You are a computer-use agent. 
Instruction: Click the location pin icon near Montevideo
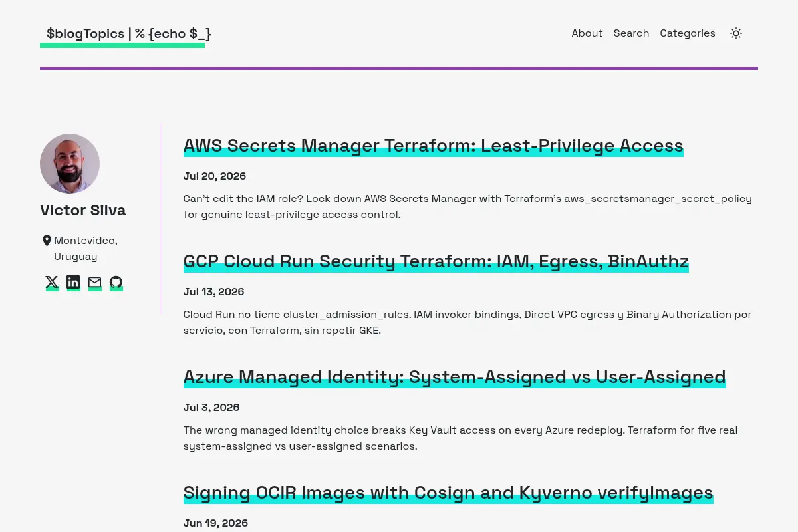coord(47,241)
